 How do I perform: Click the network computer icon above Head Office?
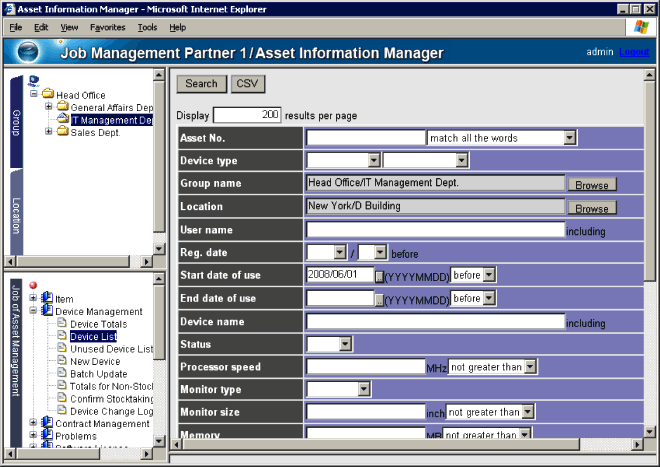click(x=33, y=81)
